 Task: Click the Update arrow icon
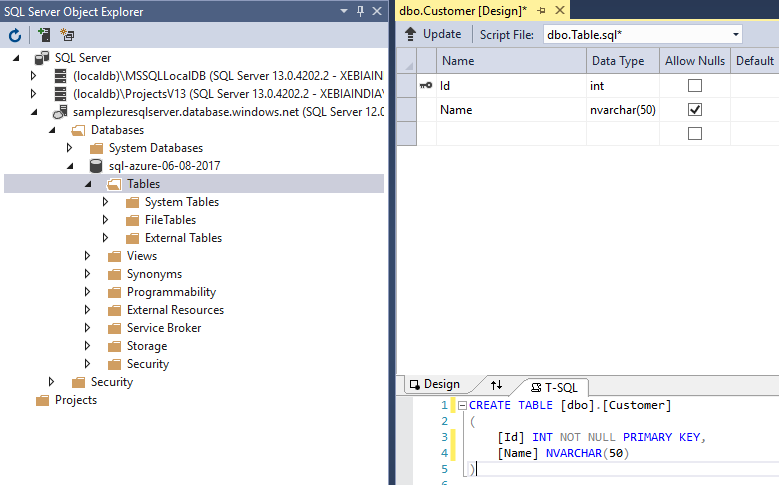click(x=410, y=34)
